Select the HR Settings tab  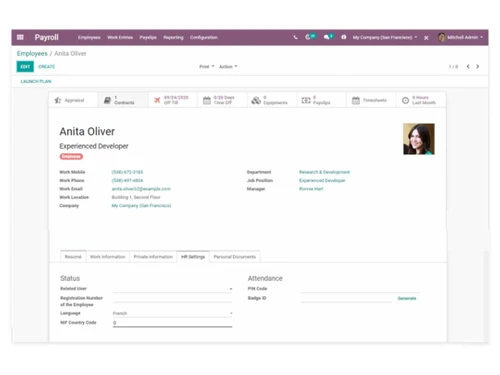193,257
